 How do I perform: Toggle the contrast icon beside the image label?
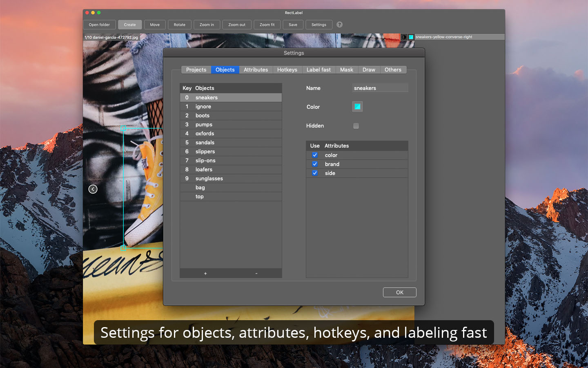point(404,37)
